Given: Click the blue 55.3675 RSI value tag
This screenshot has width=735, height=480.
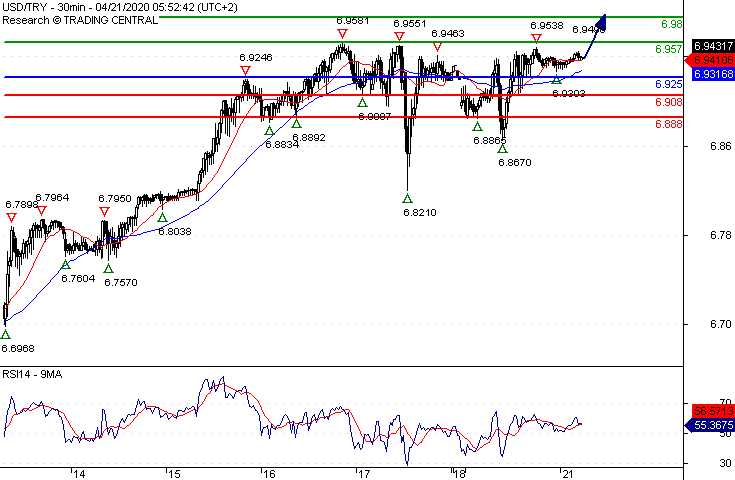Looking at the screenshot, I should coord(710,425).
